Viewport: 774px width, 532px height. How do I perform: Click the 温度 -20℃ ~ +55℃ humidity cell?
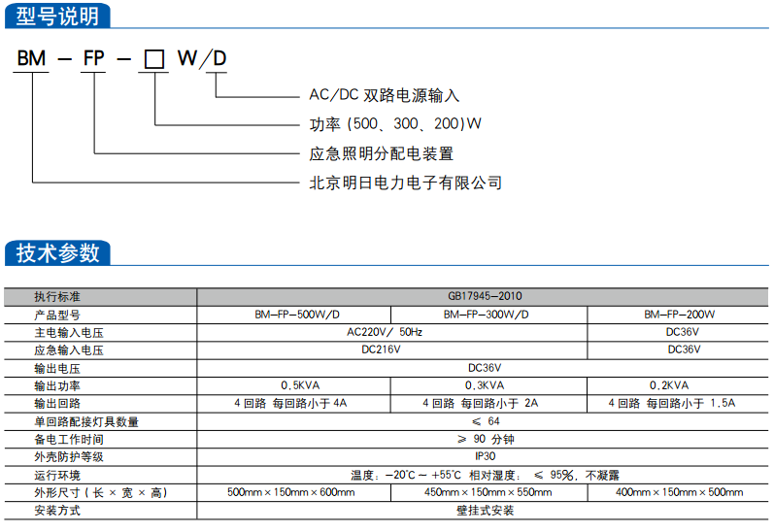click(x=485, y=476)
